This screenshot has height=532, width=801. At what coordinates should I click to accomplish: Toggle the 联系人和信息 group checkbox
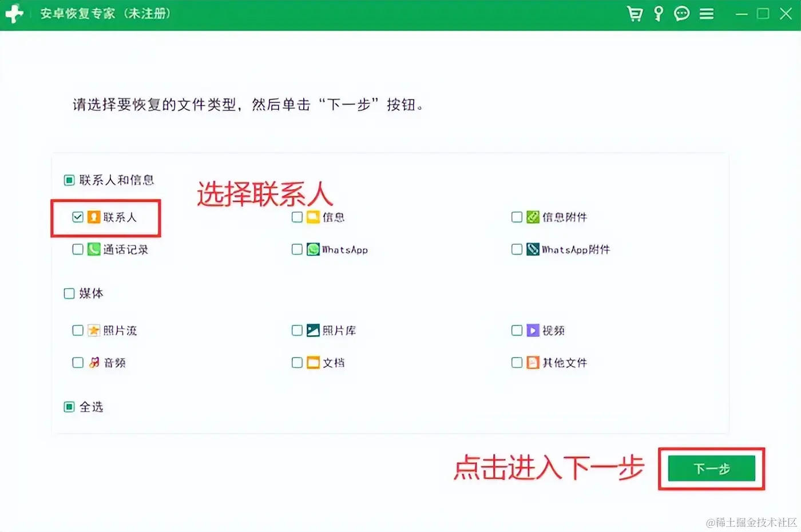point(69,181)
